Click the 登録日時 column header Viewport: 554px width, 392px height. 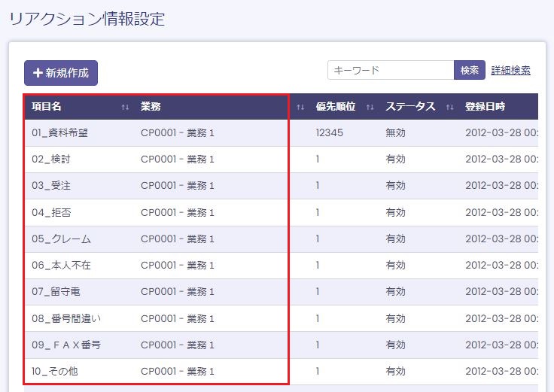point(485,107)
